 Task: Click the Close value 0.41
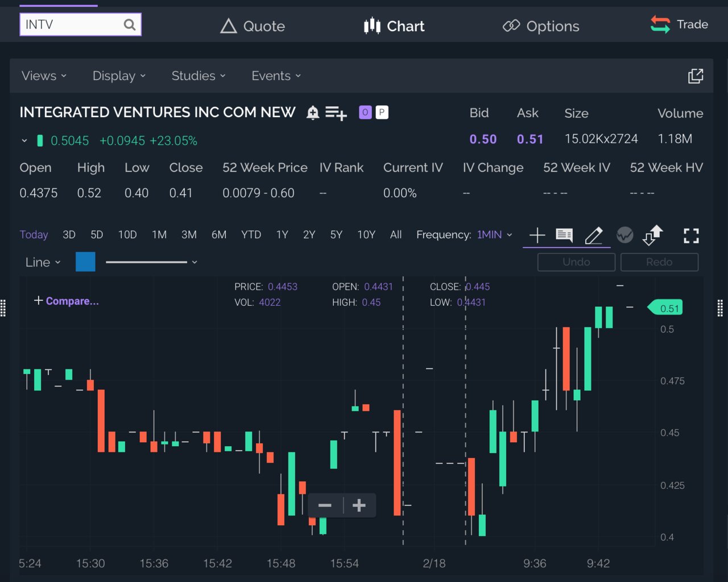click(181, 193)
